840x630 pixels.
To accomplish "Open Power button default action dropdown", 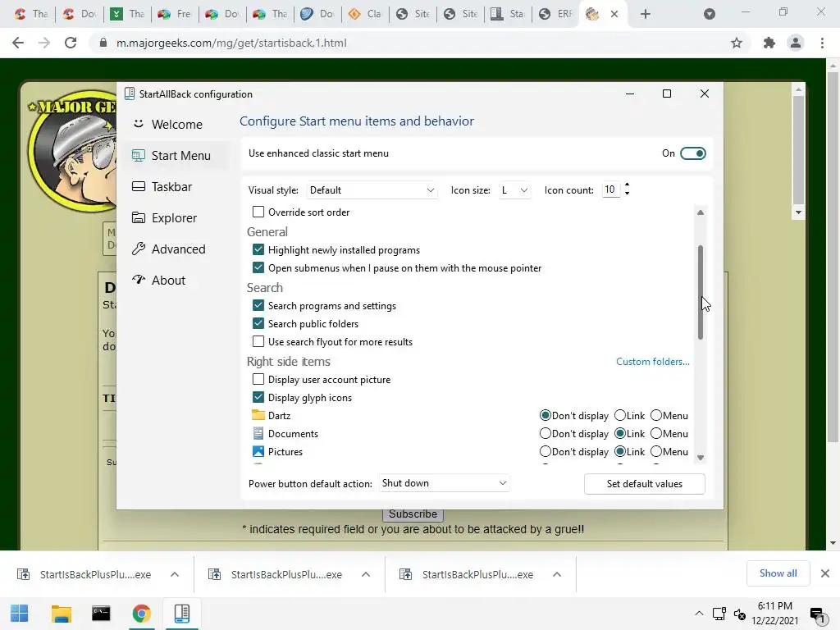I will pos(444,483).
